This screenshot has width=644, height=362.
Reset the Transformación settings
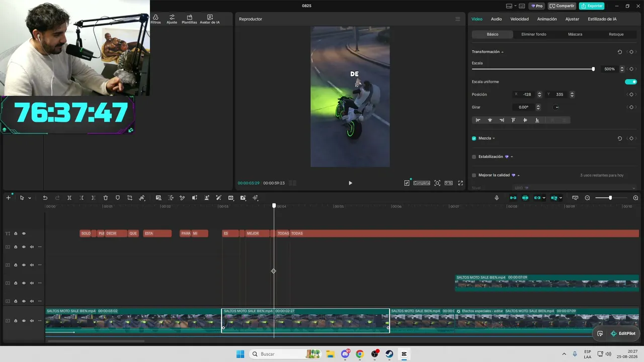[620, 52]
